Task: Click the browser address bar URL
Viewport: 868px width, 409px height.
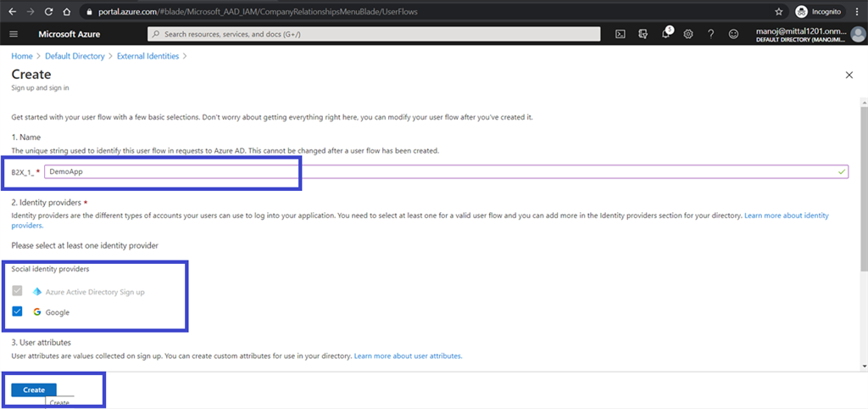Action: coord(258,12)
